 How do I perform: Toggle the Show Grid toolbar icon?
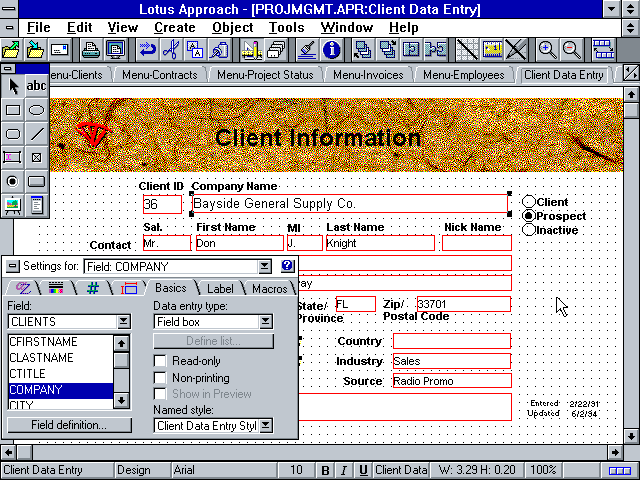[x=467, y=50]
